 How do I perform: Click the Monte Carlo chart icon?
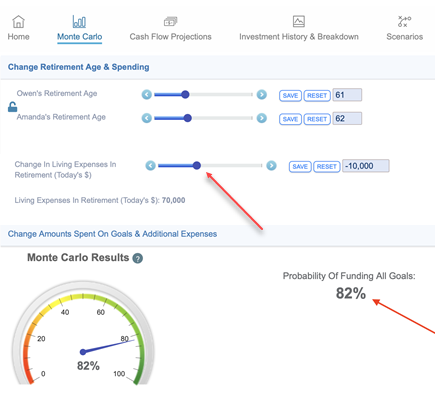[79, 22]
